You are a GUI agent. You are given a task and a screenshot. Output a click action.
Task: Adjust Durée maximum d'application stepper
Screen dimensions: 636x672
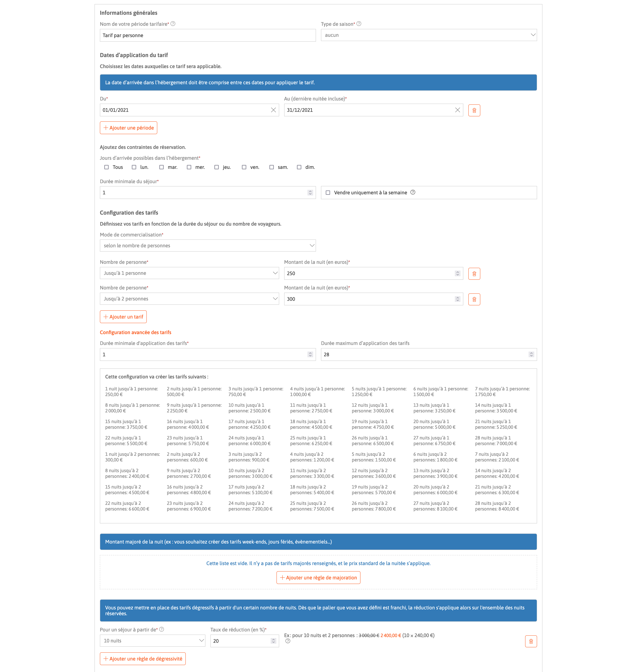[531, 354]
